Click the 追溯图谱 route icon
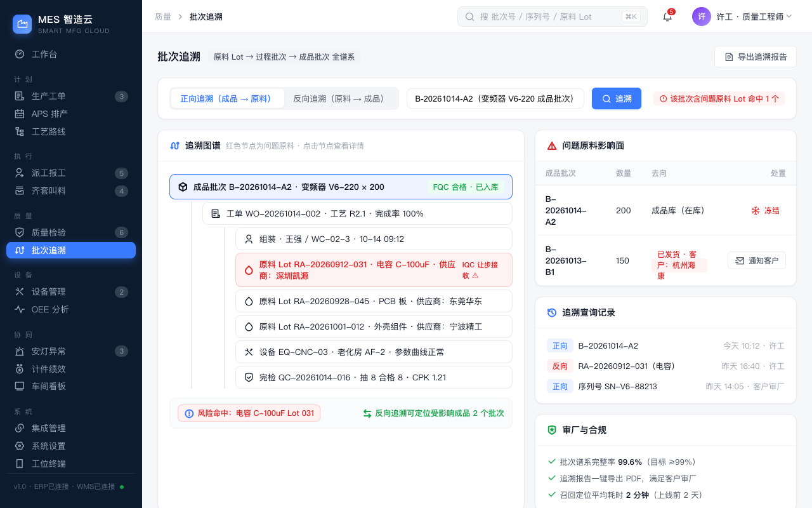 point(175,145)
